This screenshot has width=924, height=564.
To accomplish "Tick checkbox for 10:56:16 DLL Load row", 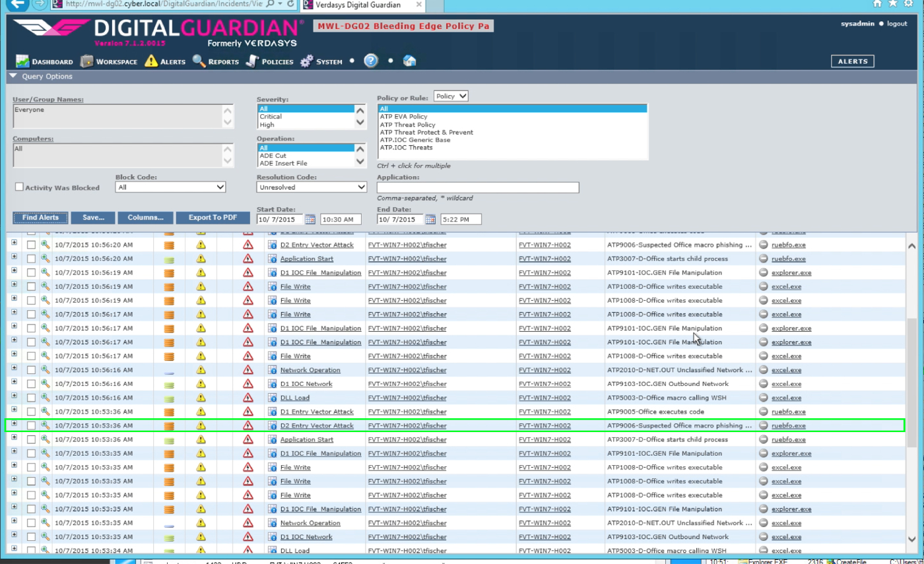I will (x=31, y=398).
